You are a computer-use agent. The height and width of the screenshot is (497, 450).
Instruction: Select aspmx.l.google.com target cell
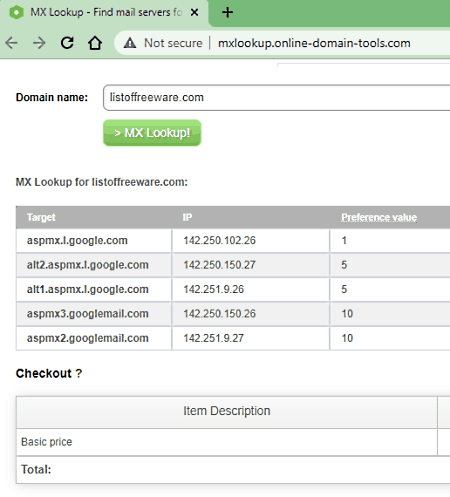[x=94, y=240]
